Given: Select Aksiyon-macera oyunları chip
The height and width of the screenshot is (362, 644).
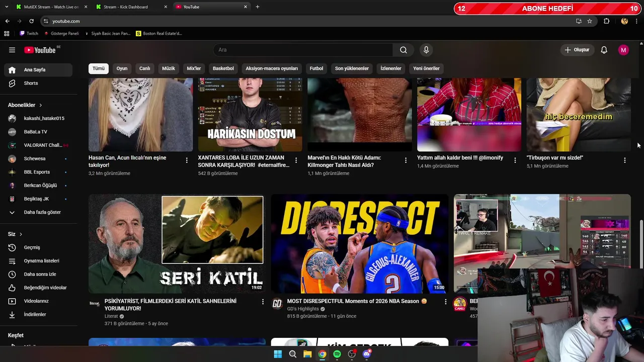Looking at the screenshot, I should (272, 68).
